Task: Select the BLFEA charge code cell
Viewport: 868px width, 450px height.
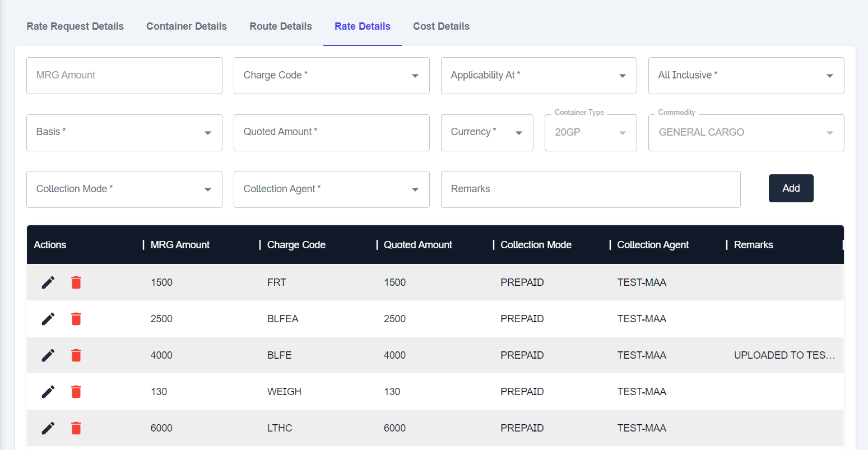Action: (283, 319)
